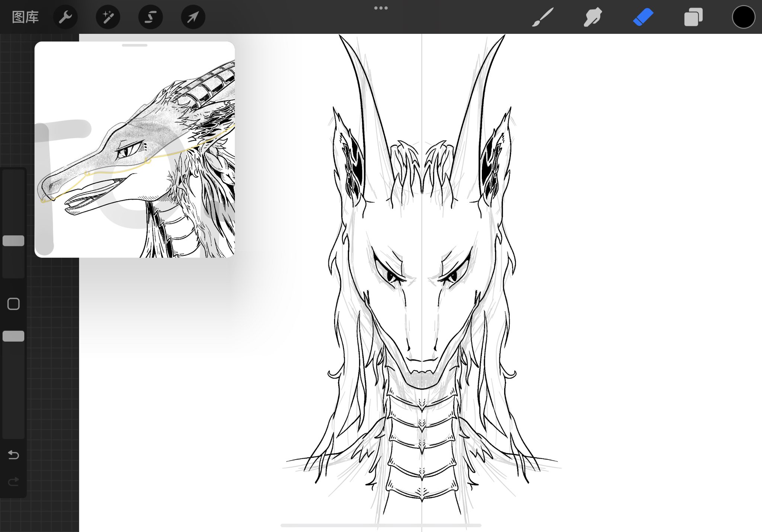The height and width of the screenshot is (532, 762).
Task: Click the brush opacity slider handle
Action: pyautogui.click(x=13, y=336)
